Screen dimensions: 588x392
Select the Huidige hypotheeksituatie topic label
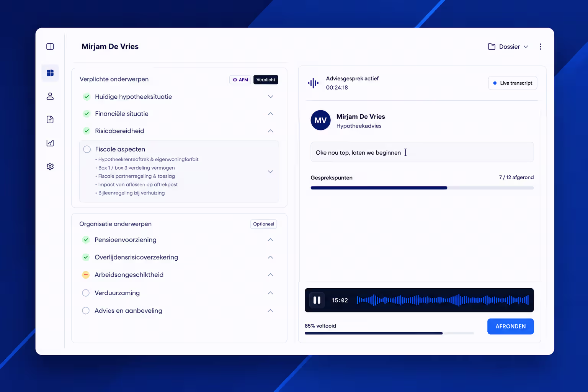coord(134,97)
